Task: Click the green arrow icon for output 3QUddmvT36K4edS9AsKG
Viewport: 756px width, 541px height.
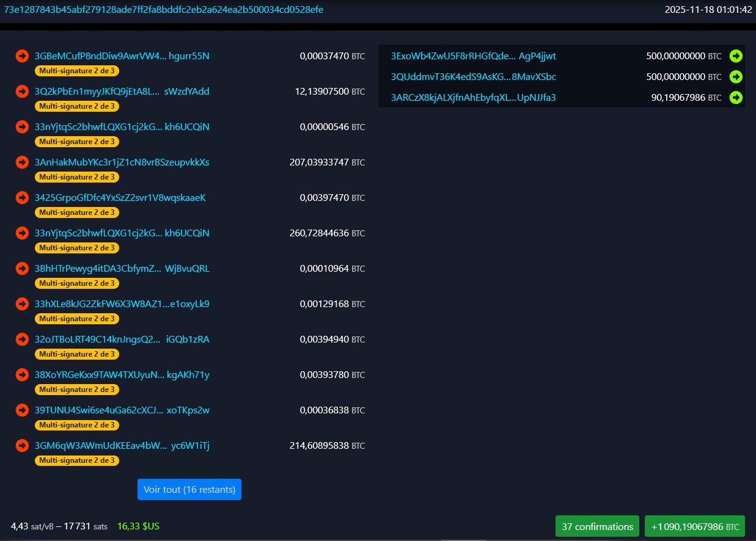Action: 736,76
